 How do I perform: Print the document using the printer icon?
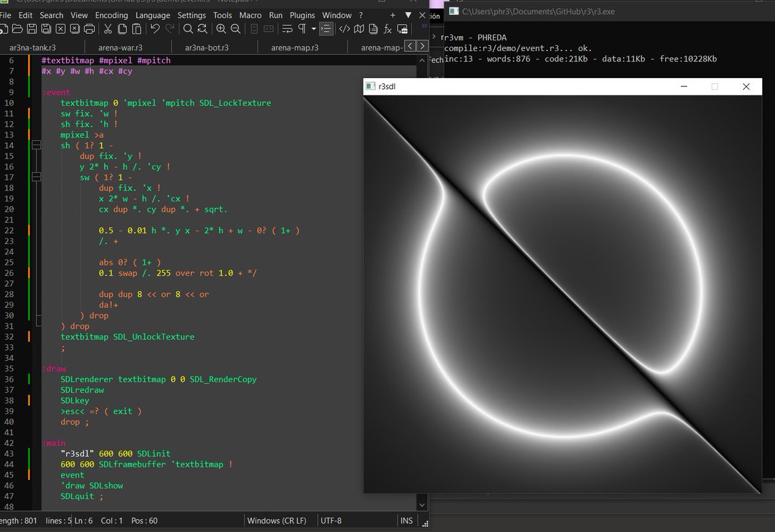click(x=90, y=29)
